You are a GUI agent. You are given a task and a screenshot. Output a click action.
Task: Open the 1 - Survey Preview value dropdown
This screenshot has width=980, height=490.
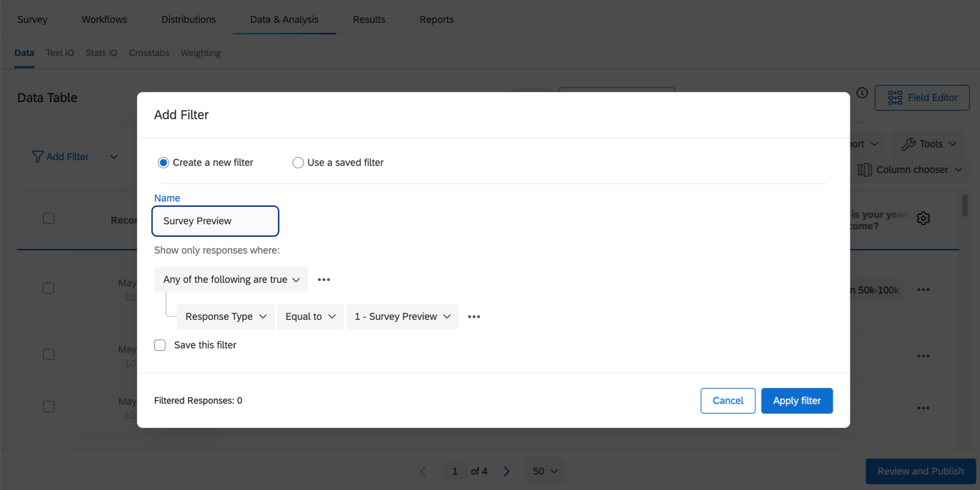[402, 316]
